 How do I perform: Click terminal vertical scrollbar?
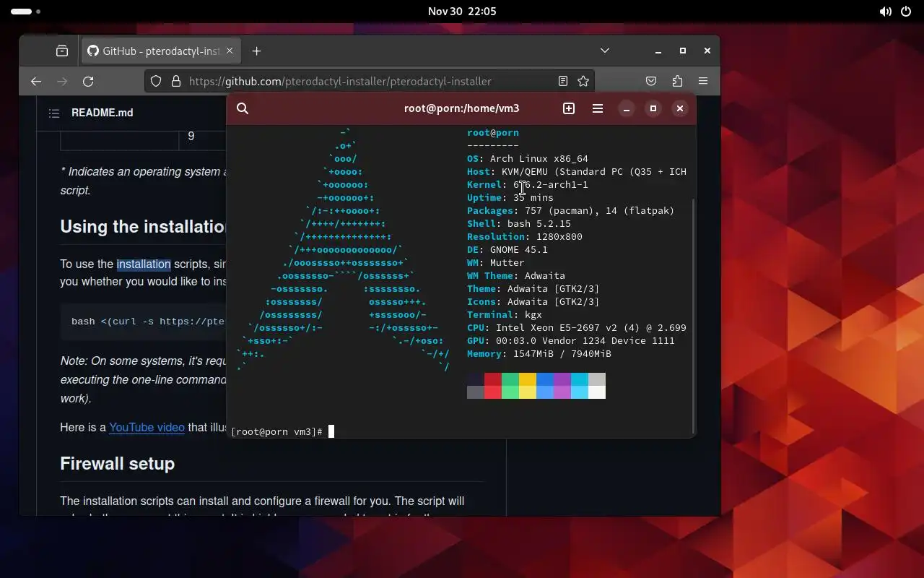click(693, 316)
